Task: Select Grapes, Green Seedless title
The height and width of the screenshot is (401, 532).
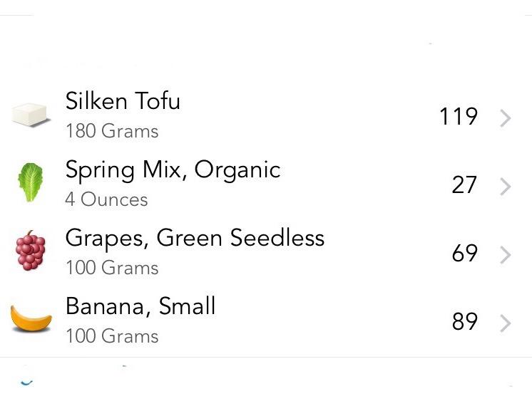Action: [195, 238]
